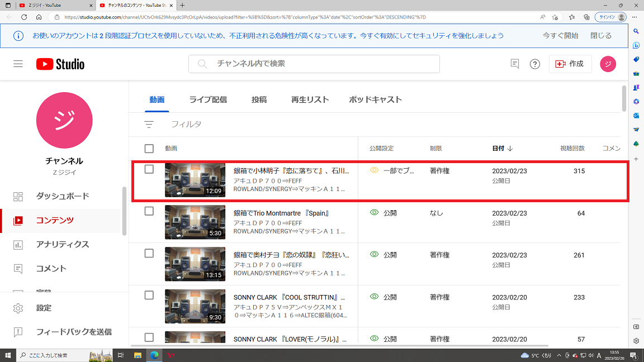Open the help question mark icon
The image size is (644, 362).
[x=535, y=64]
